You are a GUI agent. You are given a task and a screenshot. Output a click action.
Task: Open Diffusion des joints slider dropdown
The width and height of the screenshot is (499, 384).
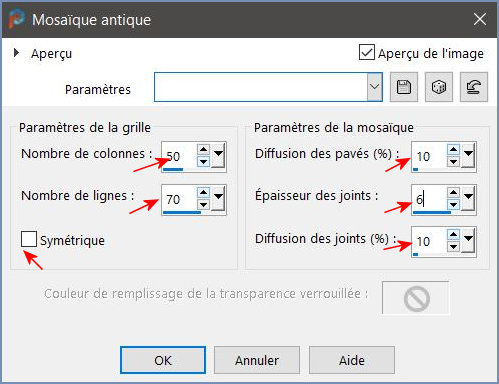pos(468,241)
